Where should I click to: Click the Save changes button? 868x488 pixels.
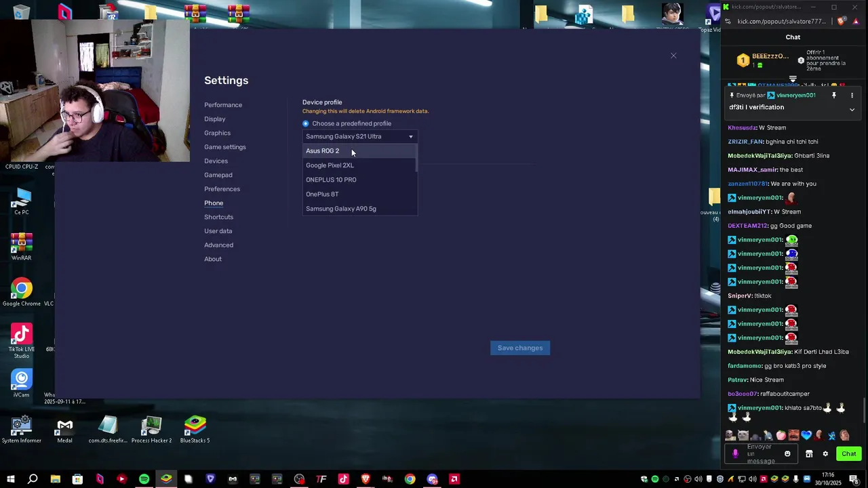(x=520, y=348)
